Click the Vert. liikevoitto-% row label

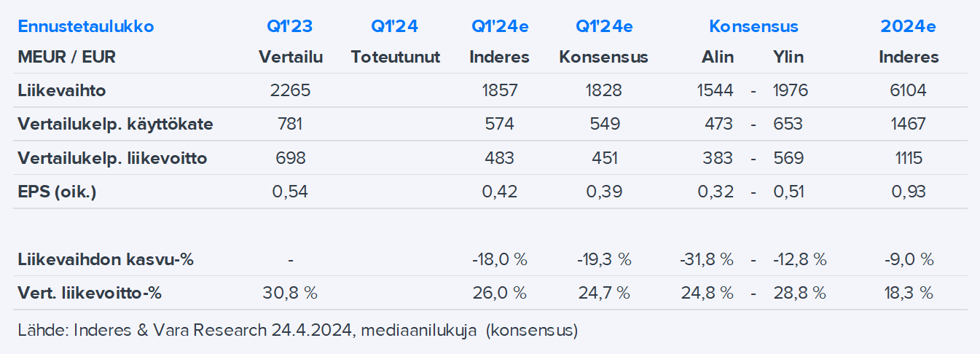(90, 293)
